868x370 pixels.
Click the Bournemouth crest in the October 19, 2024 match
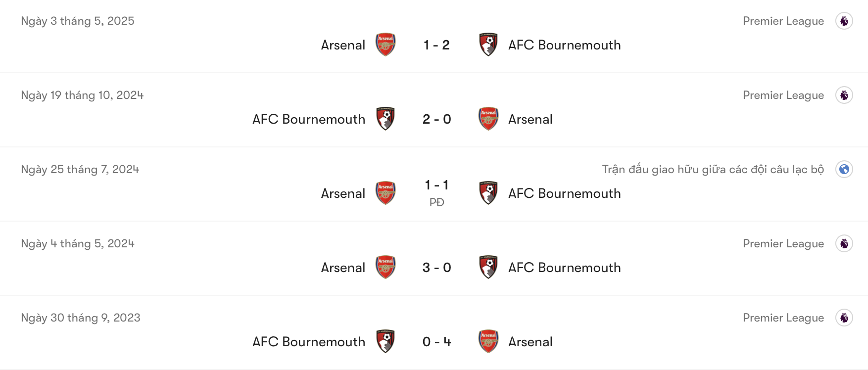[385, 119]
